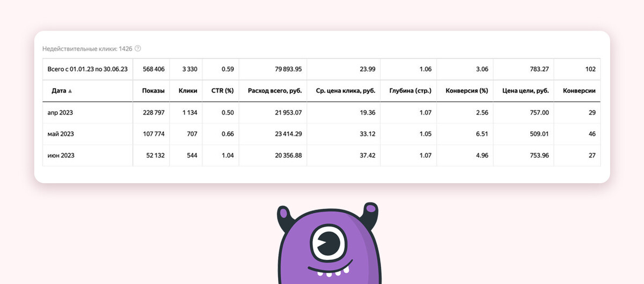Click April goal price 757.00

[538, 113]
